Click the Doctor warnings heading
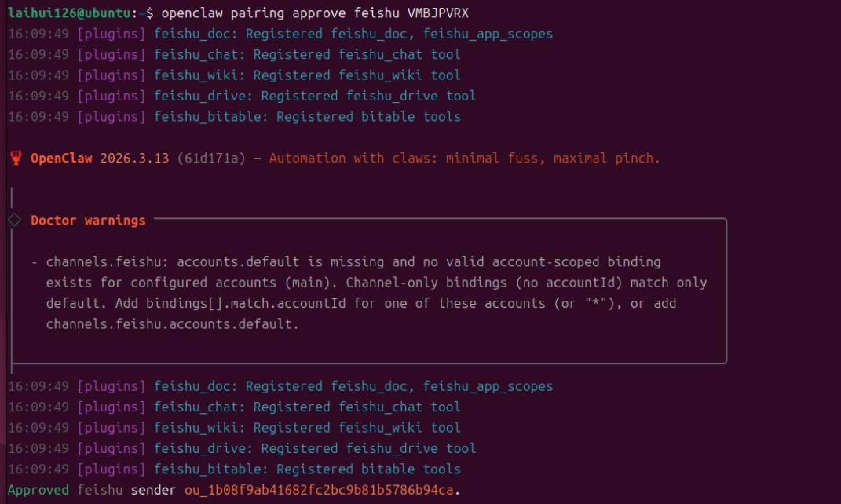 pos(88,221)
